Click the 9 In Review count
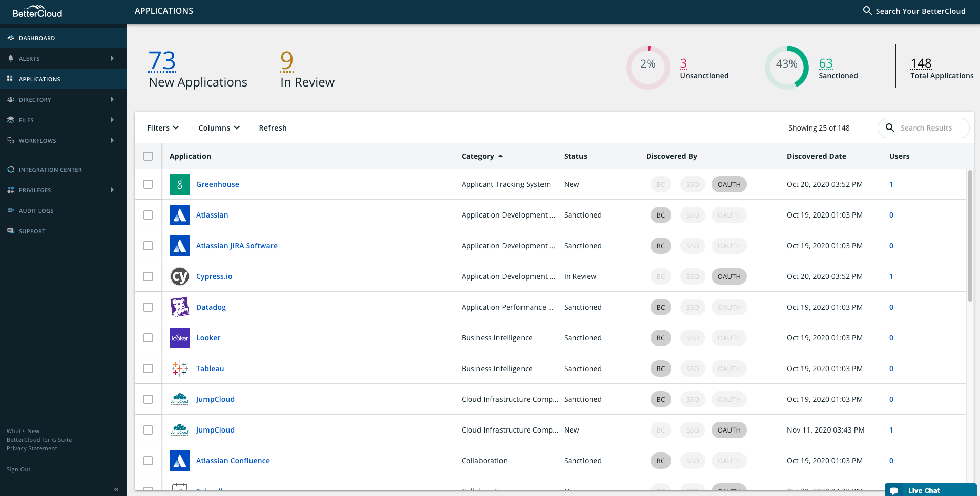The image size is (980, 496). pyautogui.click(x=287, y=61)
